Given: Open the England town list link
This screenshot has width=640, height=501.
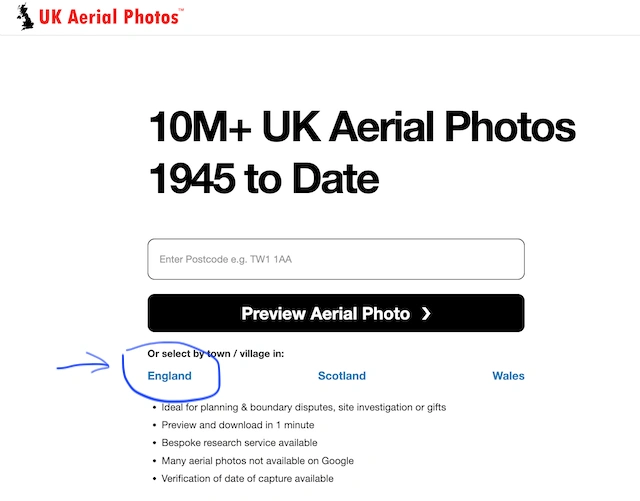Looking at the screenshot, I should point(169,376).
